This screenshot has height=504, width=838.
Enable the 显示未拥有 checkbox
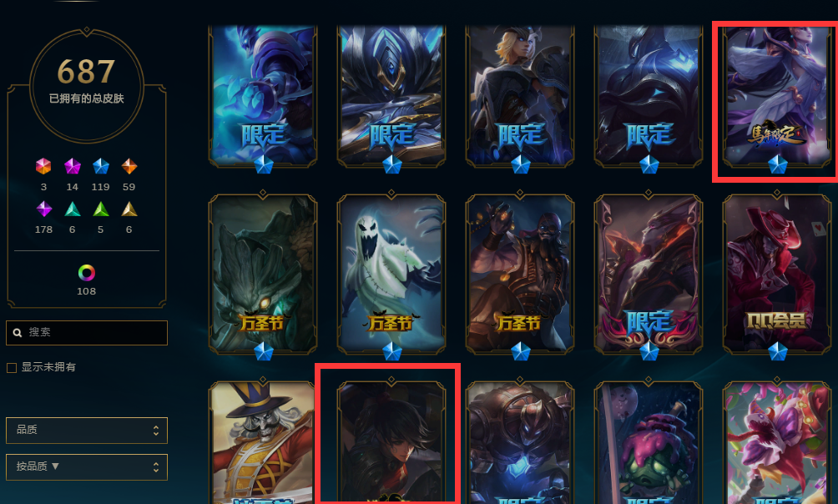[12, 368]
